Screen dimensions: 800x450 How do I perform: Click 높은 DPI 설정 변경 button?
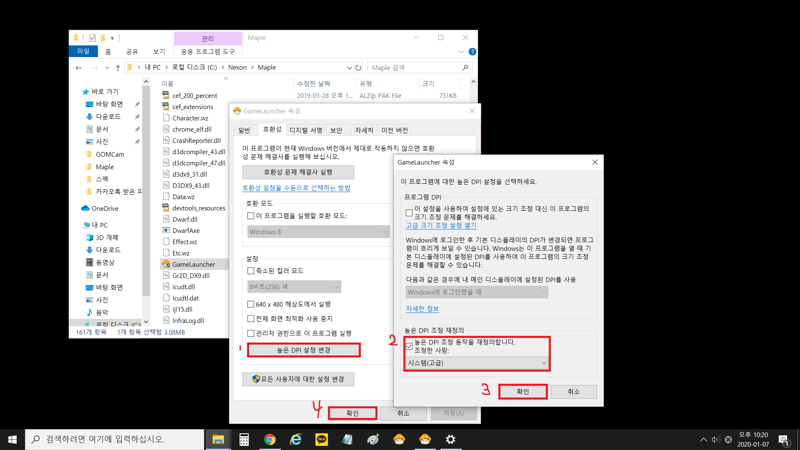304,350
